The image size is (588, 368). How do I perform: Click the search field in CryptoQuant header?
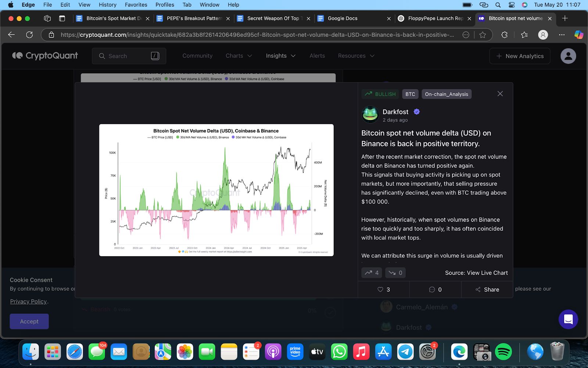click(129, 56)
